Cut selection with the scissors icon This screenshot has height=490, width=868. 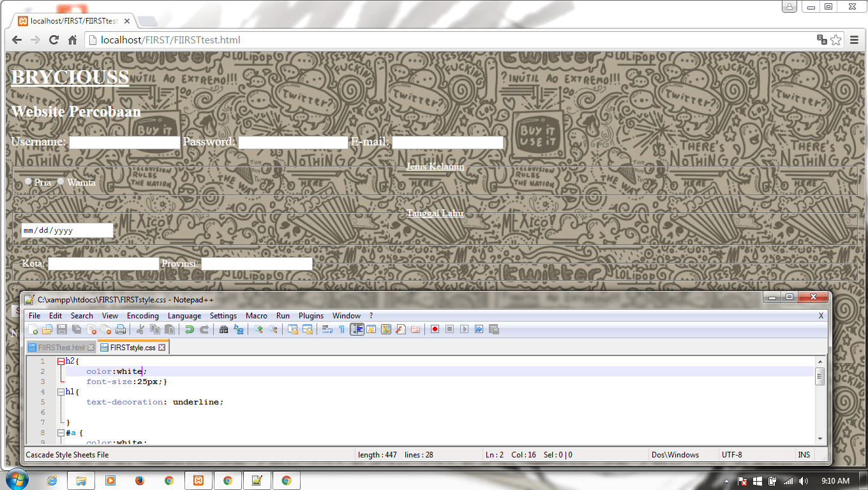[x=140, y=329]
